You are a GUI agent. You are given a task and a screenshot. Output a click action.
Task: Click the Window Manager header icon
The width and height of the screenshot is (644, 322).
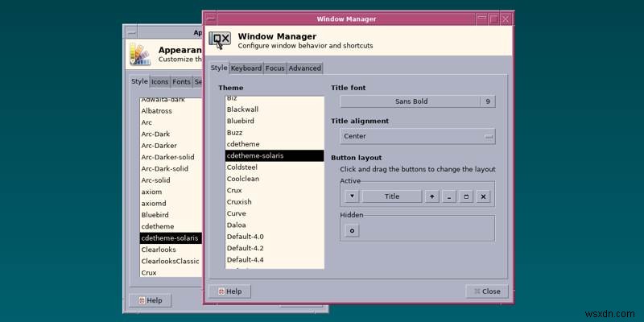point(220,40)
